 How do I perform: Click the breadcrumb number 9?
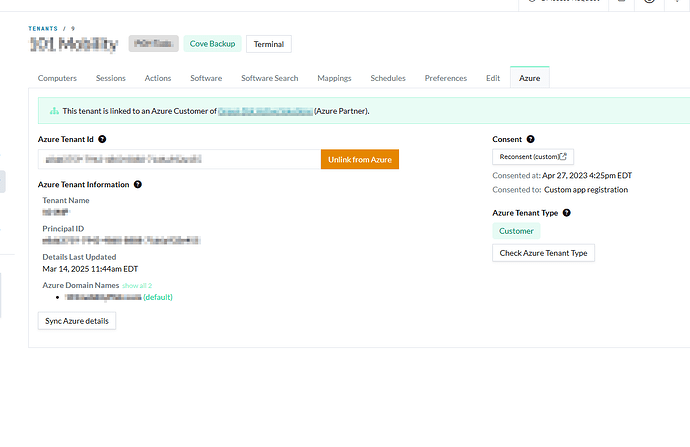tap(73, 29)
